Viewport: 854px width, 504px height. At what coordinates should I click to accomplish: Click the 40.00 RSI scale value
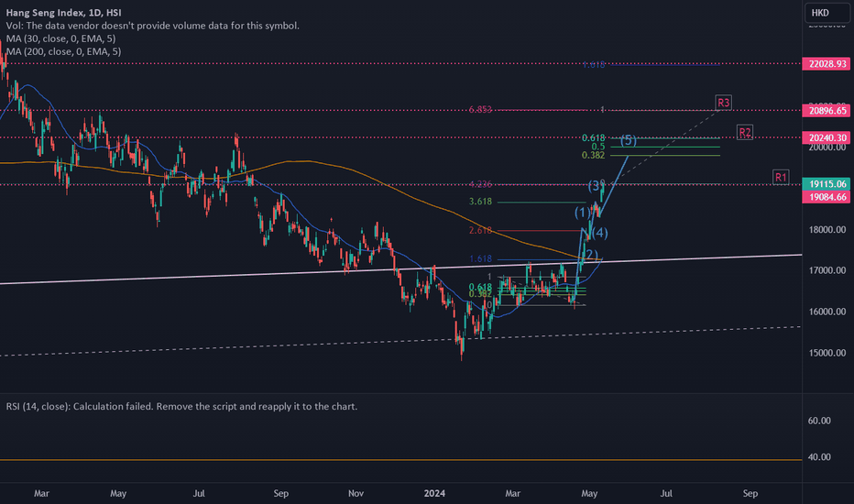tap(819, 457)
